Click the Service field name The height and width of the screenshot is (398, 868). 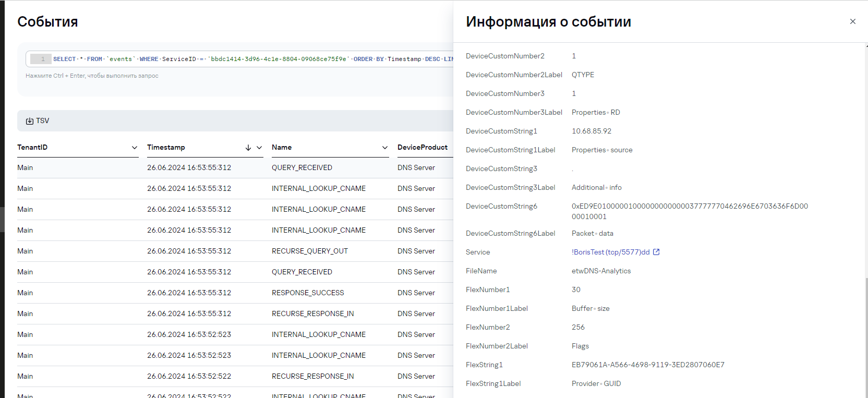[x=478, y=252]
